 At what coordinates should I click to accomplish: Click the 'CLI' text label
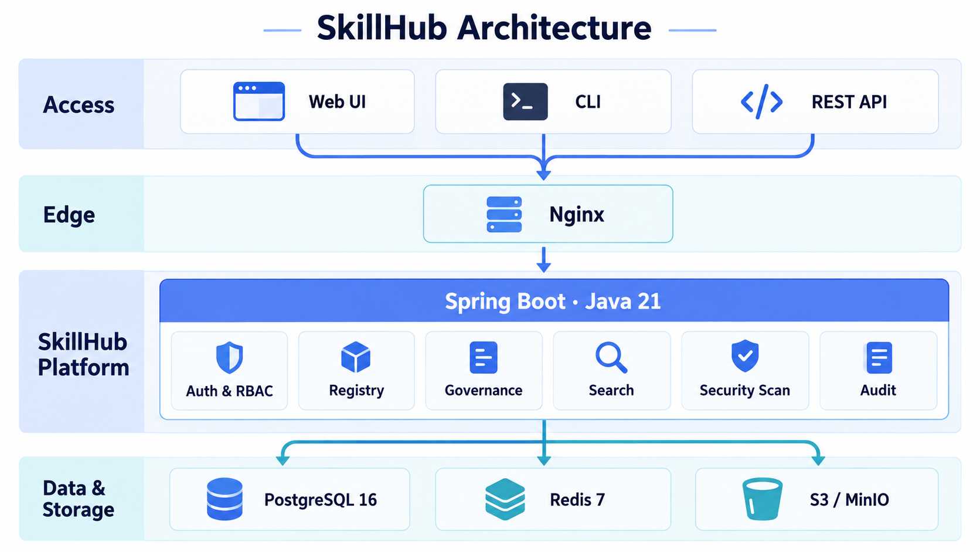pos(588,102)
